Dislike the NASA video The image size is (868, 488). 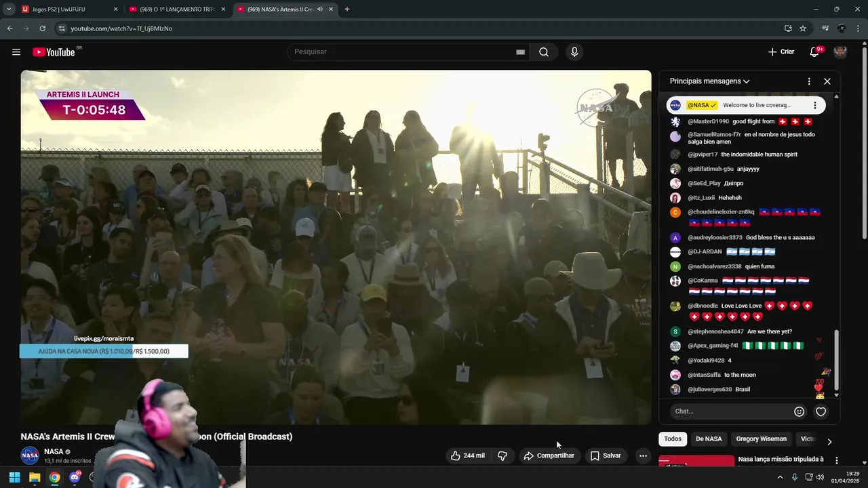pyautogui.click(x=502, y=455)
